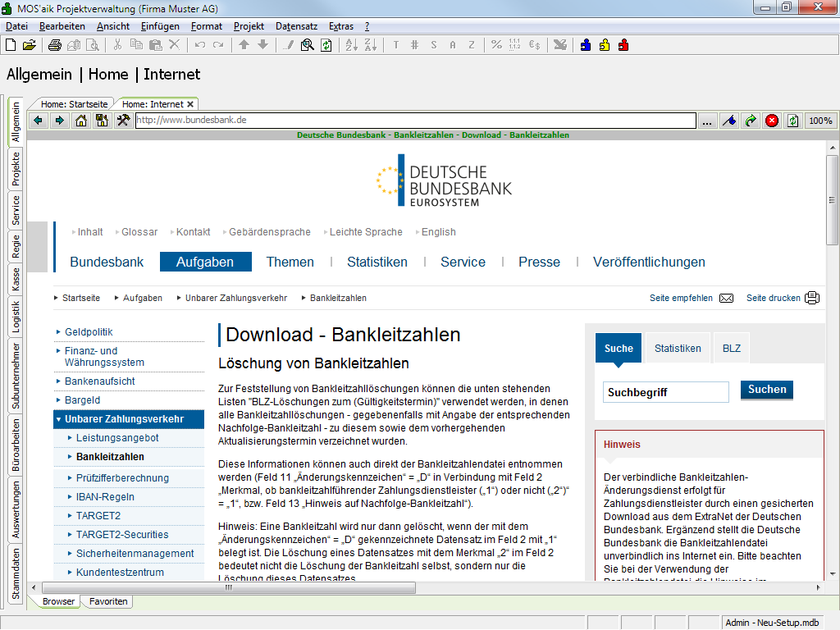Click the Gebärdensprache link
This screenshot has height=630, width=840.
[x=269, y=232]
